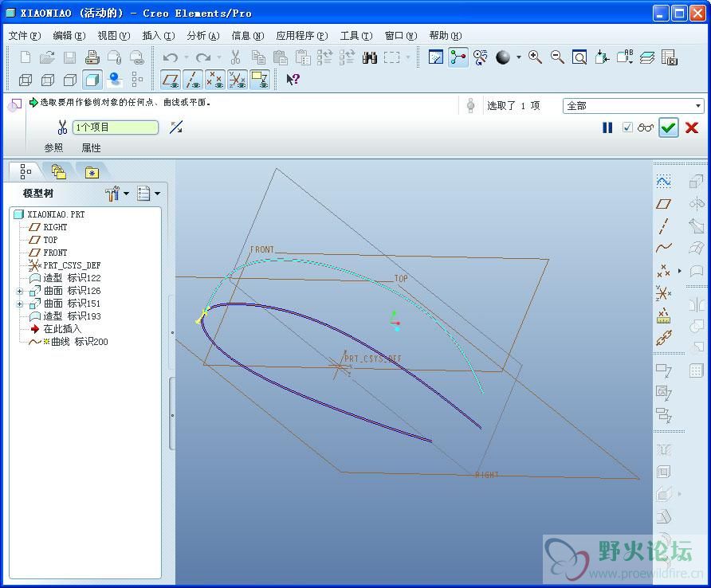Viewport: 711px width, 588px height.
Task: Click the Pause feature button
Action: [607, 127]
